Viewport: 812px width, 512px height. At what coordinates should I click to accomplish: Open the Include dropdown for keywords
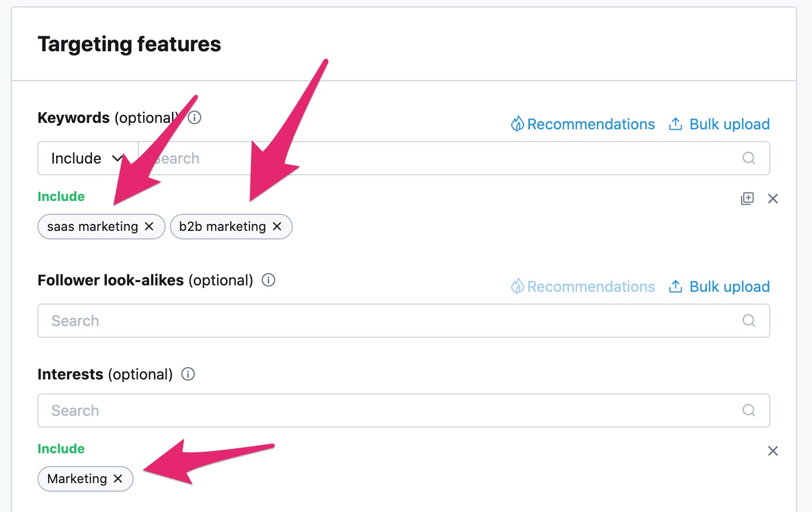[88, 158]
